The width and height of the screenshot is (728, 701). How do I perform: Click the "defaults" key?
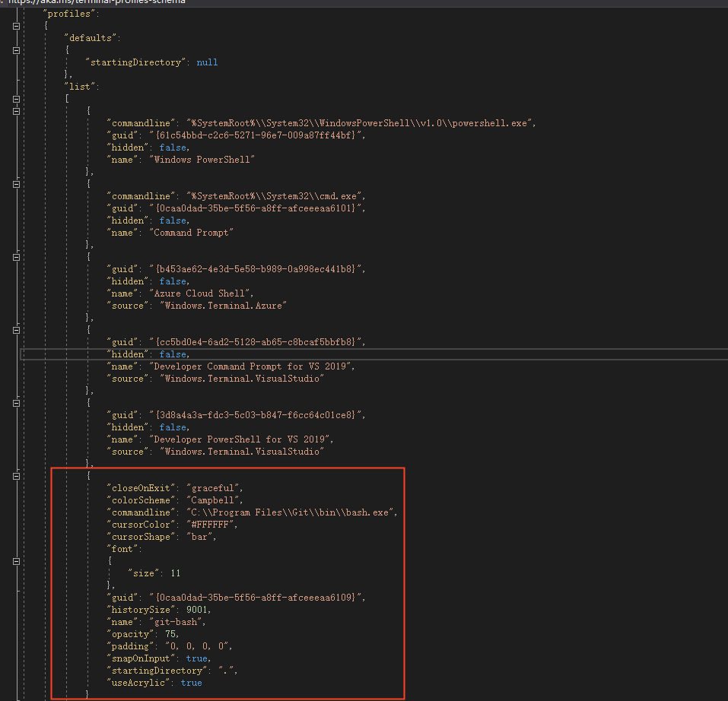coord(91,38)
